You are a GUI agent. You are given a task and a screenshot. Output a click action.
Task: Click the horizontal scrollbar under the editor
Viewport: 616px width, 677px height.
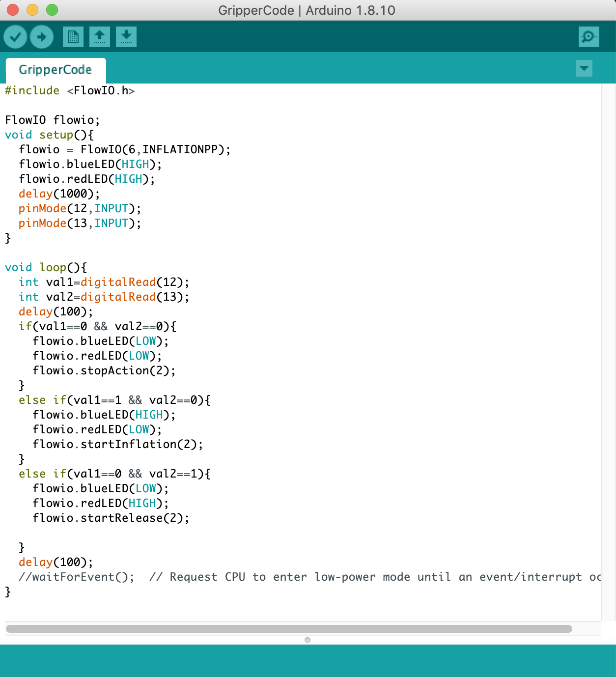point(289,629)
